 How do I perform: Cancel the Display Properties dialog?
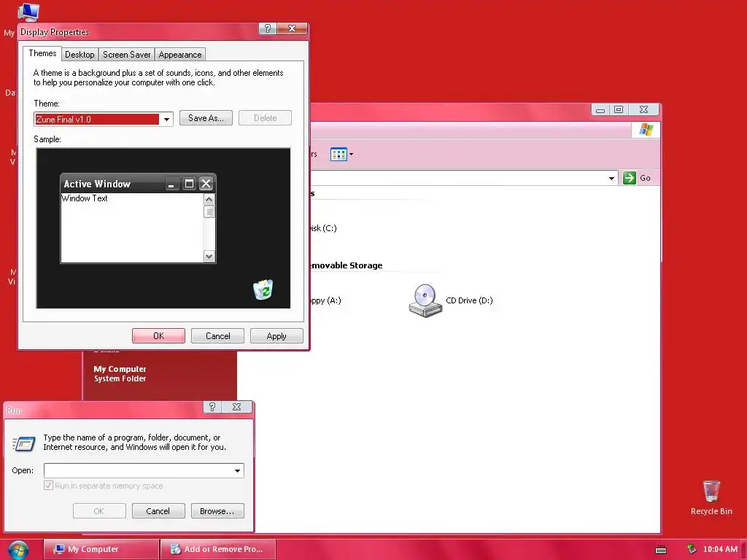tap(217, 335)
